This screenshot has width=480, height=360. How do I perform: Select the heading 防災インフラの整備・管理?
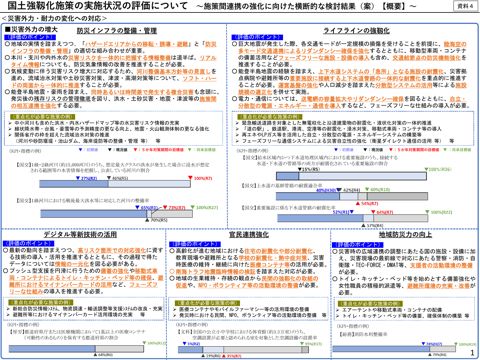(117, 31)
